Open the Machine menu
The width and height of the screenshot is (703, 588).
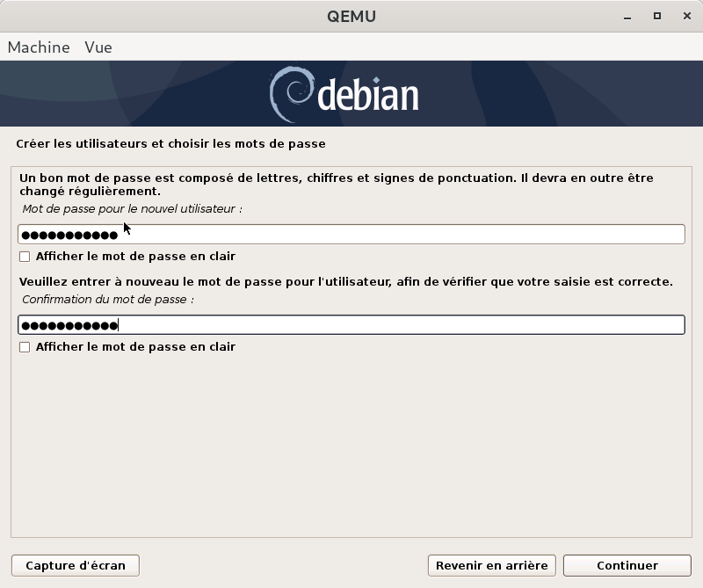[x=39, y=47]
